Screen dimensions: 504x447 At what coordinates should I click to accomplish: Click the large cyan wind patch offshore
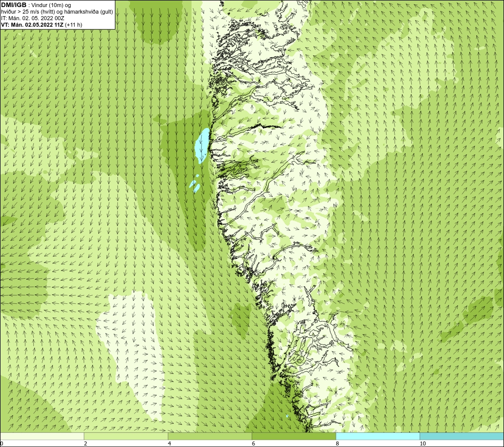202,145
